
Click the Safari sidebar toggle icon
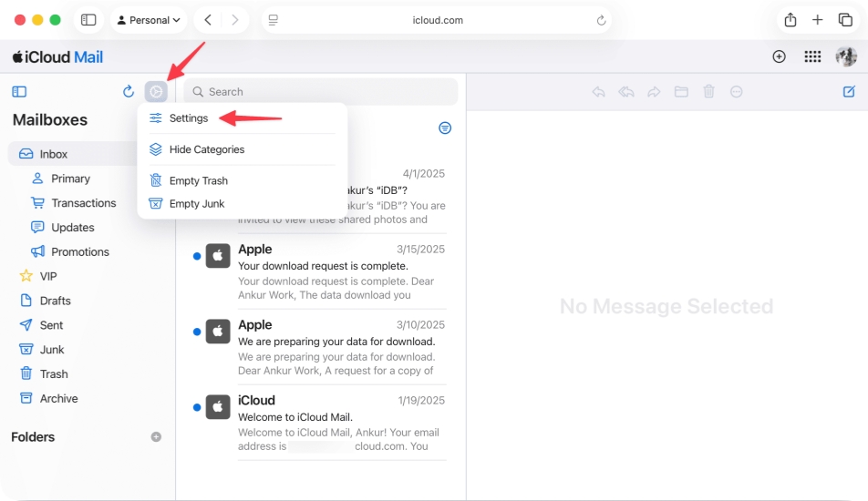[88, 20]
